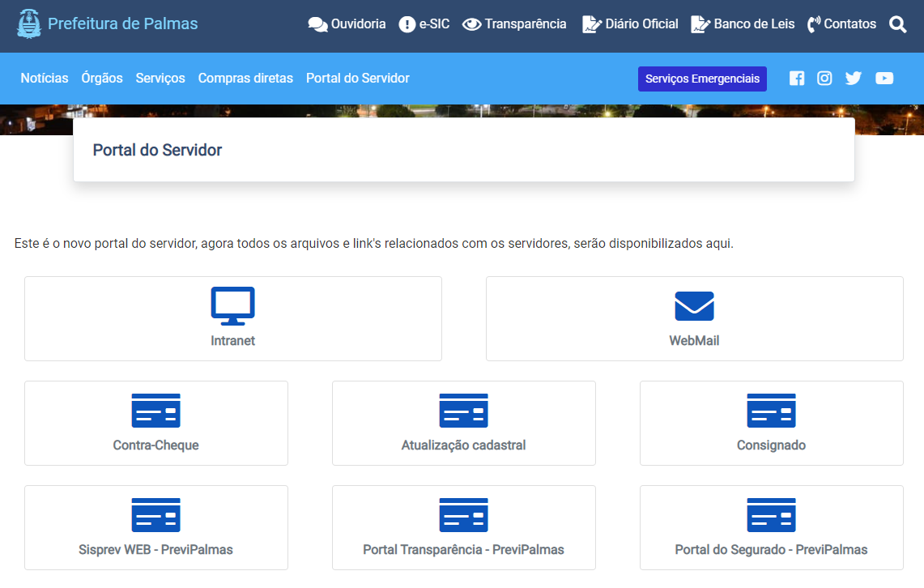Open the Twitter profile icon
This screenshot has height=588, width=924.
pyautogui.click(x=854, y=79)
